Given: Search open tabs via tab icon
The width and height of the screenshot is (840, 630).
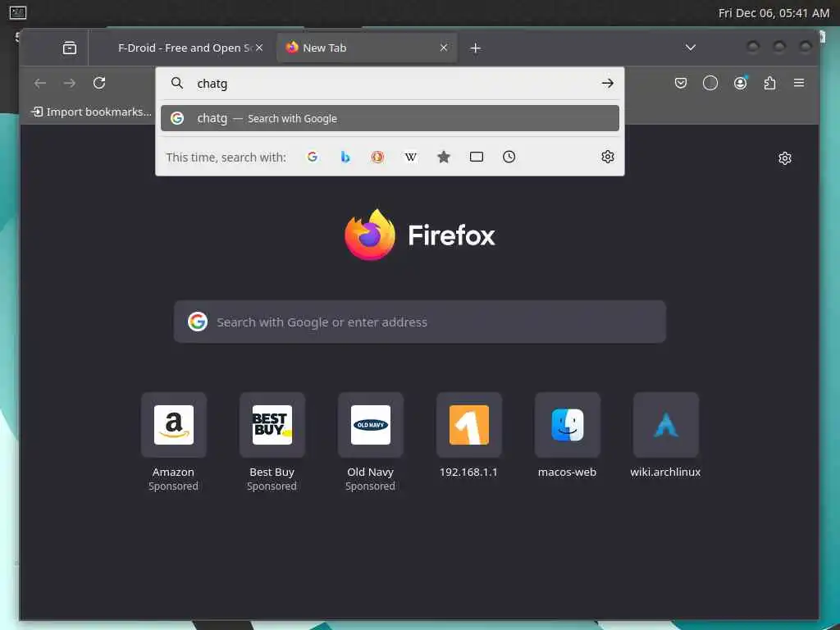Looking at the screenshot, I should click(x=477, y=157).
